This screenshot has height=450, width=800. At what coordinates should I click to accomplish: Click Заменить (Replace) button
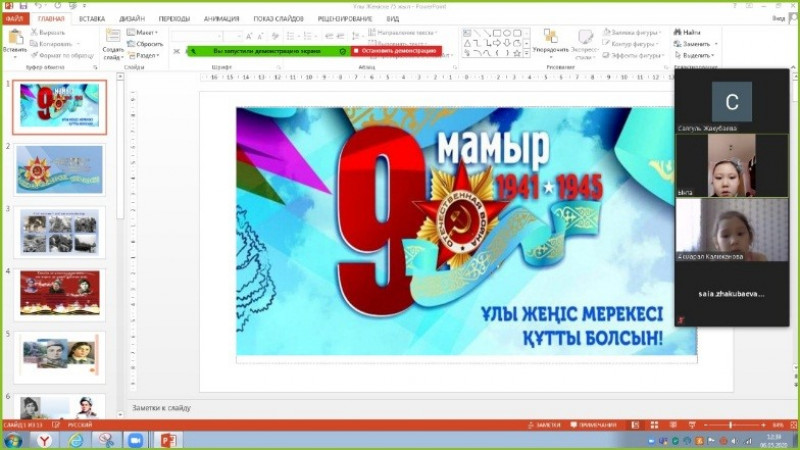pos(695,44)
